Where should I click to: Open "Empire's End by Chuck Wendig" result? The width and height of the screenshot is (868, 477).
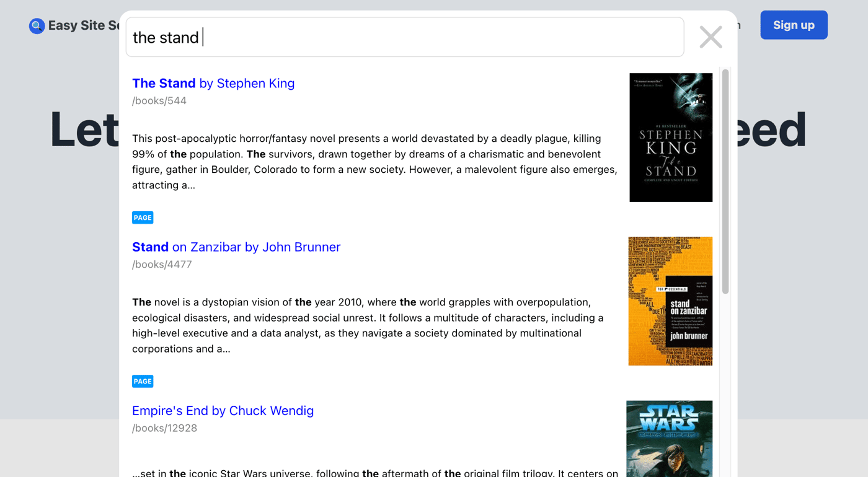223,410
